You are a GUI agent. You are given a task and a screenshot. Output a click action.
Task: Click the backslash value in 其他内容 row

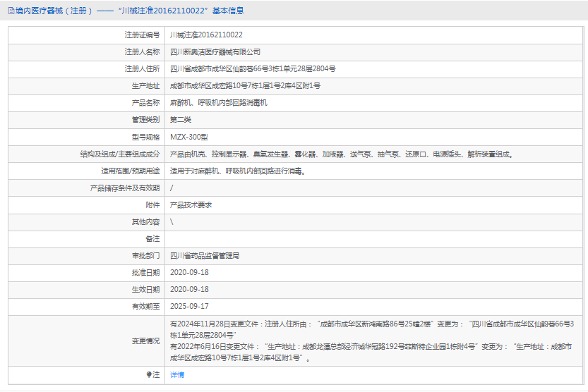(172, 222)
